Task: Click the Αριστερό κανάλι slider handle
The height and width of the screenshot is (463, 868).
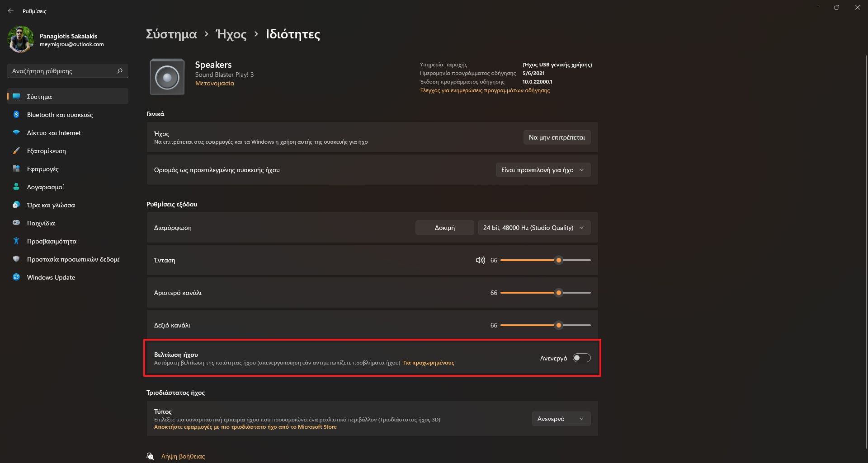Action: pyautogui.click(x=559, y=293)
